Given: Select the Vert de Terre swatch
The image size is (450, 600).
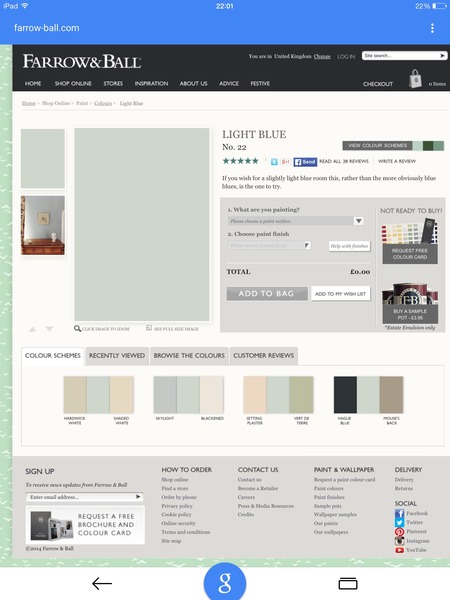Looking at the screenshot, I should click(302, 395).
